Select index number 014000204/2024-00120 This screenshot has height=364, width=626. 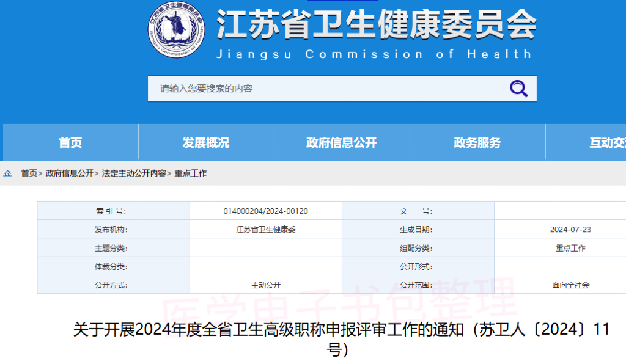[265, 211]
